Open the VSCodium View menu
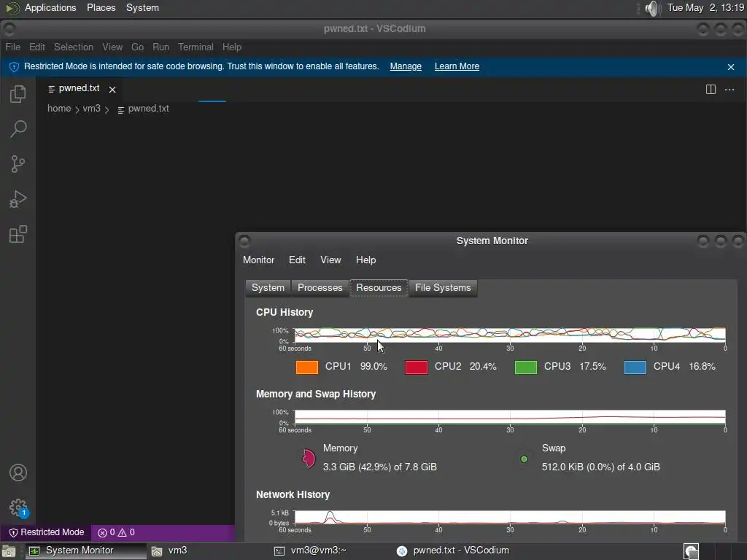The image size is (747, 560). coord(112,47)
